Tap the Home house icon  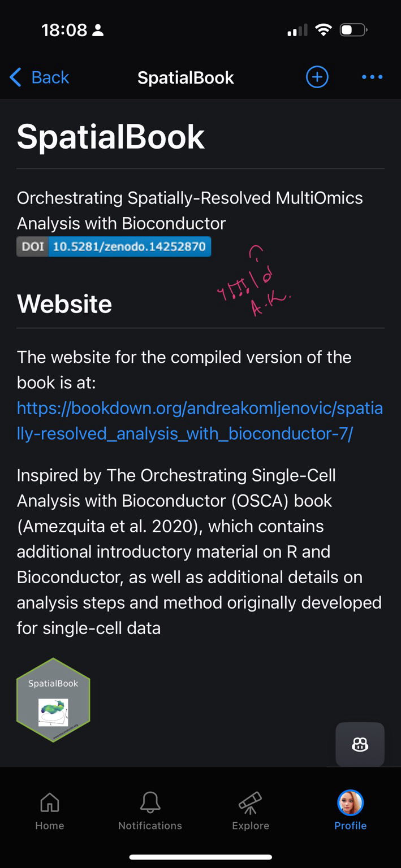coord(50,801)
